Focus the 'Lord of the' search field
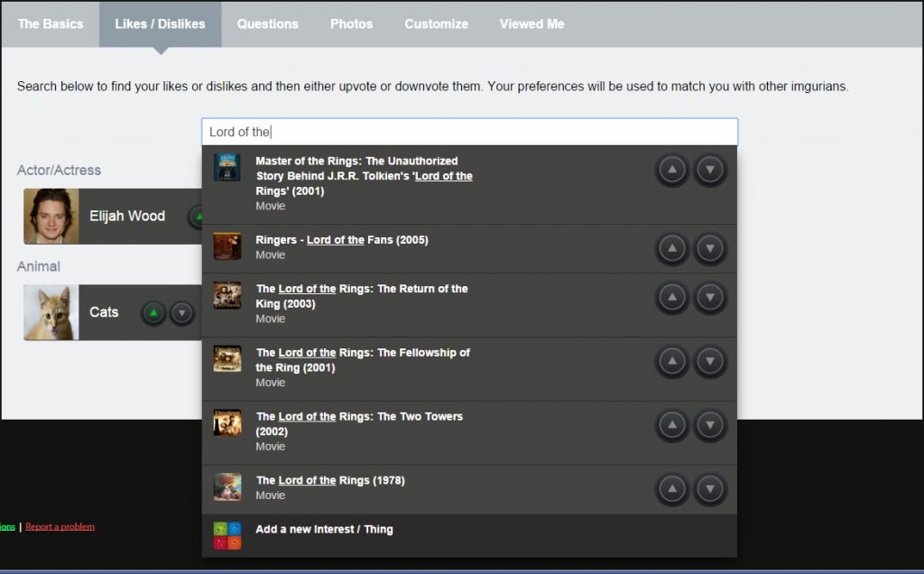Screen dimensions: 924x574 tap(469, 132)
